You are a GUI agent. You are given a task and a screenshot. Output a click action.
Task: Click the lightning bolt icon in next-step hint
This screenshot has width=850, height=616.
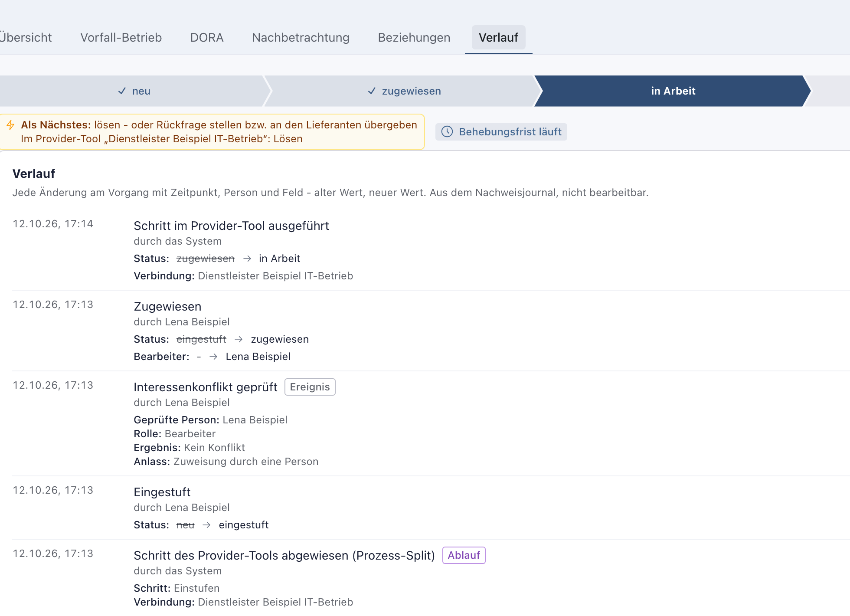(x=11, y=125)
